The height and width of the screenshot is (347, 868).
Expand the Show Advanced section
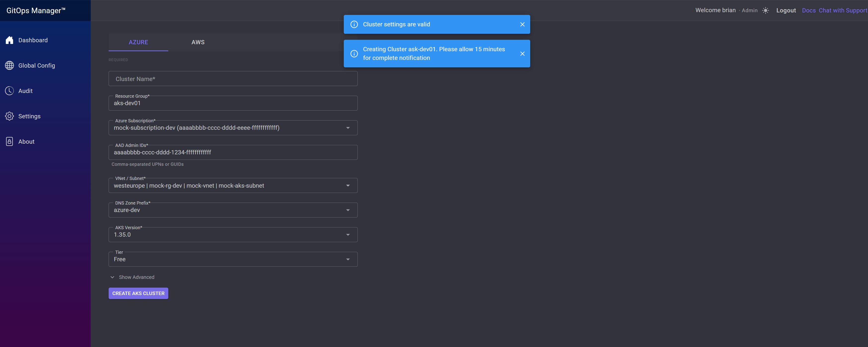(x=132, y=277)
